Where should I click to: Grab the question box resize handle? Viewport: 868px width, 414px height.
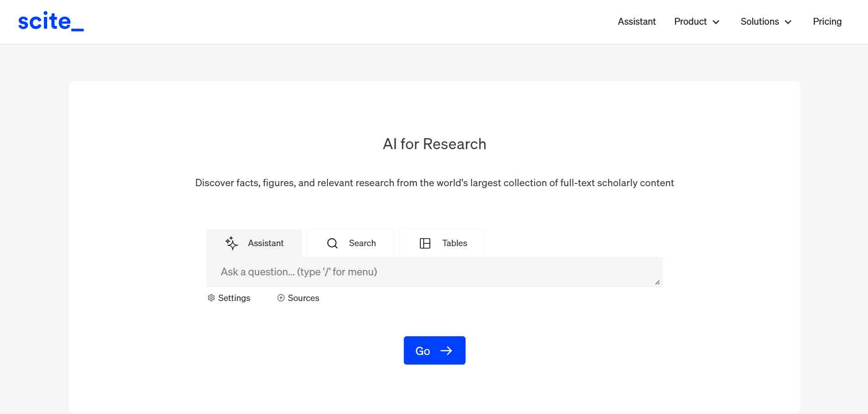point(657,282)
